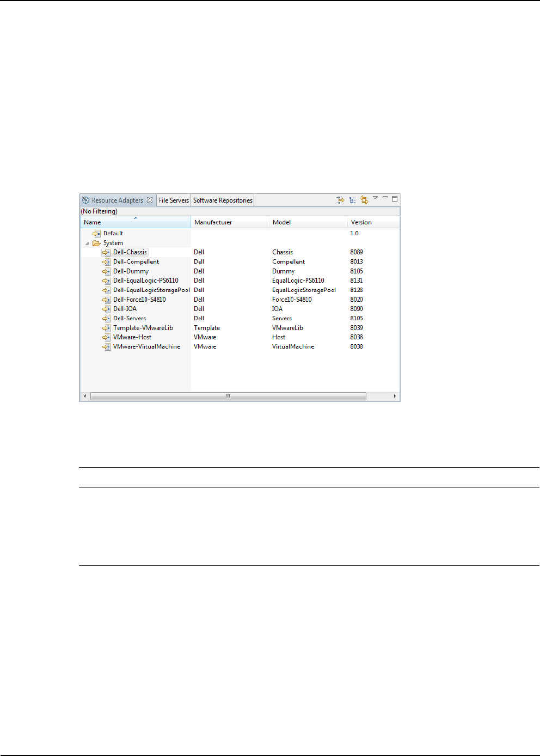Select the Dell-Force10-S4810 adapter
540x756 pixels.
[139, 300]
